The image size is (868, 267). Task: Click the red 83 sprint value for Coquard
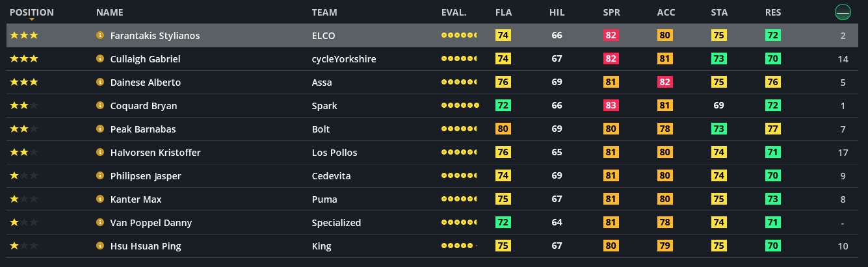[x=611, y=106]
